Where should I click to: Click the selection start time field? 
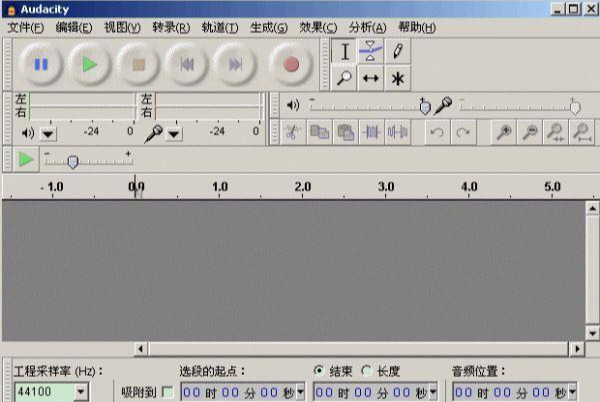243,392
